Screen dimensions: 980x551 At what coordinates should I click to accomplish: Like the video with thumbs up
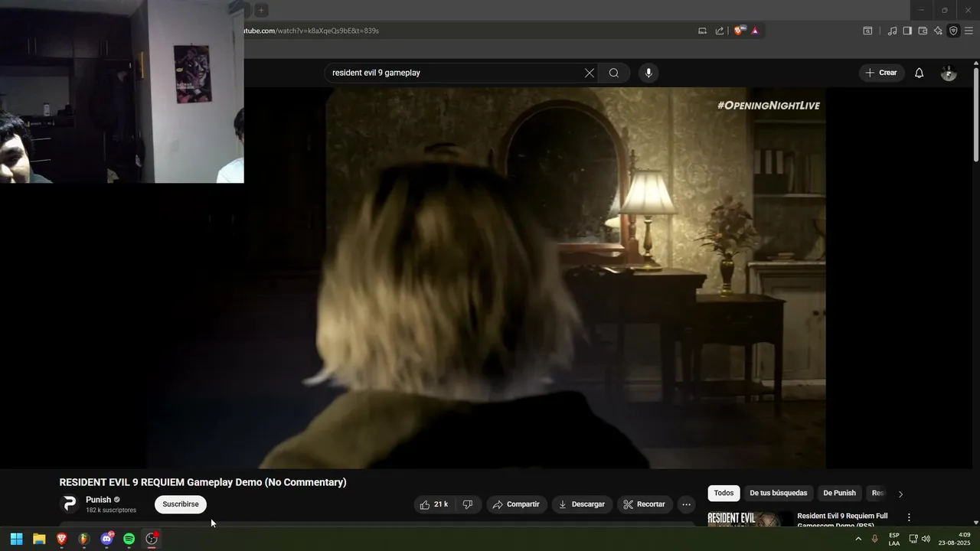(x=433, y=504)
